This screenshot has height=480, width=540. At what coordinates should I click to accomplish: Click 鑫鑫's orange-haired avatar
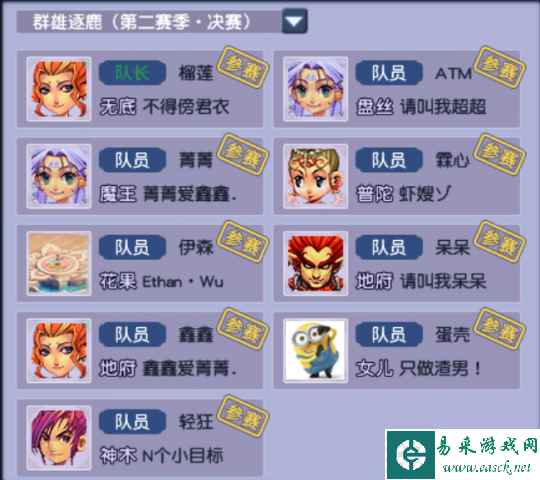point(59,351)
